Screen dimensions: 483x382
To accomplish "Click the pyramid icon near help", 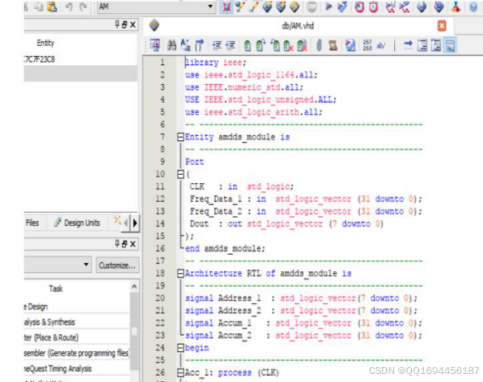I will (456, 7).
